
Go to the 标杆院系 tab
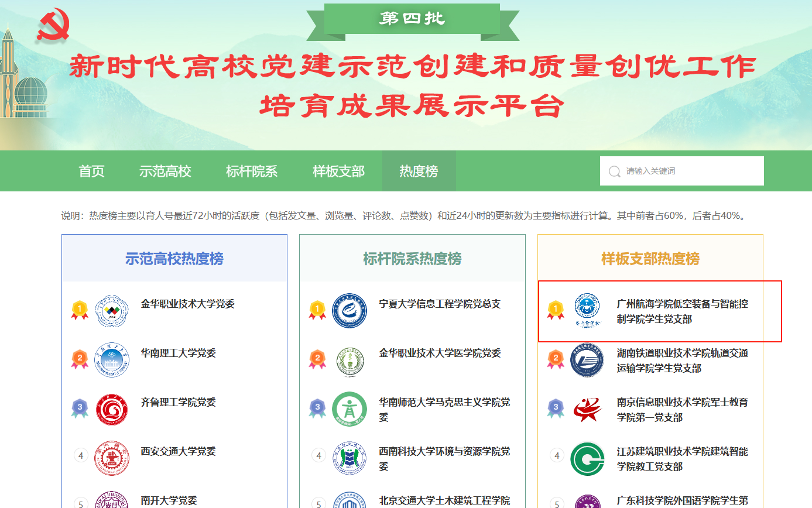tap(252, 171)
